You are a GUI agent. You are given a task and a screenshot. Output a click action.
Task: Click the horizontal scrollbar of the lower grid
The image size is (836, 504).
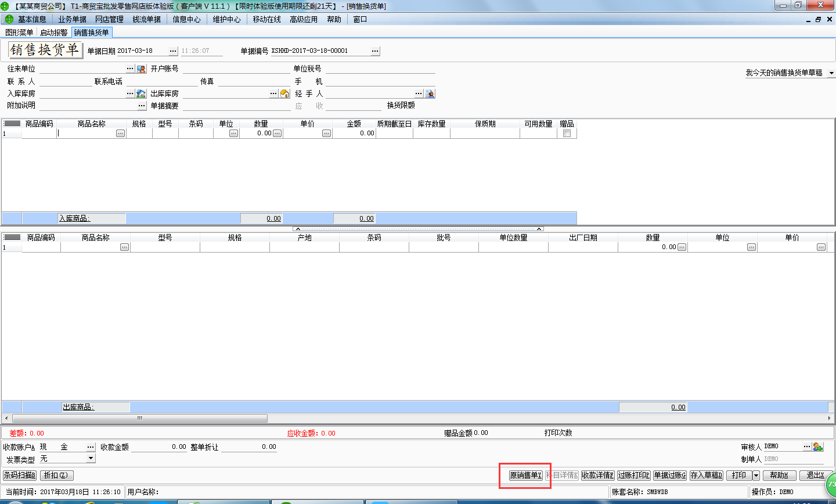[x=139, y=418]
